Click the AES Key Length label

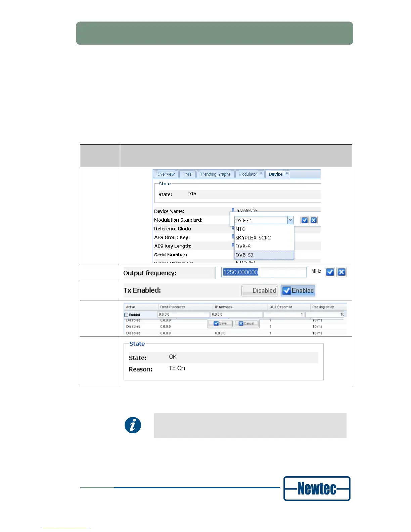[173, 246]
